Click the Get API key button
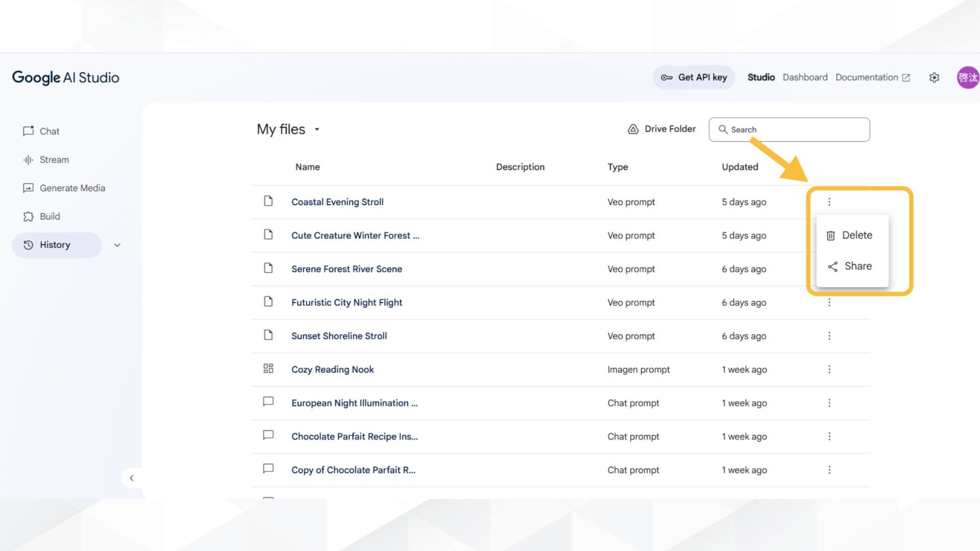Screen dimensions: 980x551 (x=694, y=78)
